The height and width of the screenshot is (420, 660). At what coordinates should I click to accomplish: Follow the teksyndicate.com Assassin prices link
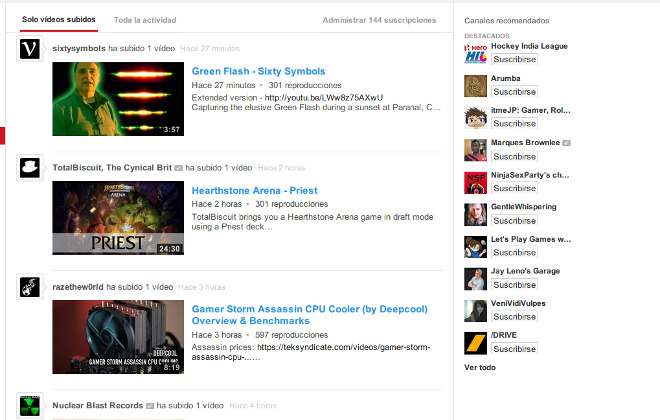tap(311, 352)
